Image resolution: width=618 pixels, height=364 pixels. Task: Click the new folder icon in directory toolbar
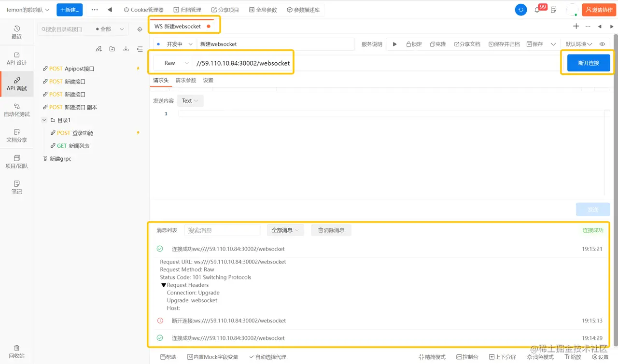point(112,49)
